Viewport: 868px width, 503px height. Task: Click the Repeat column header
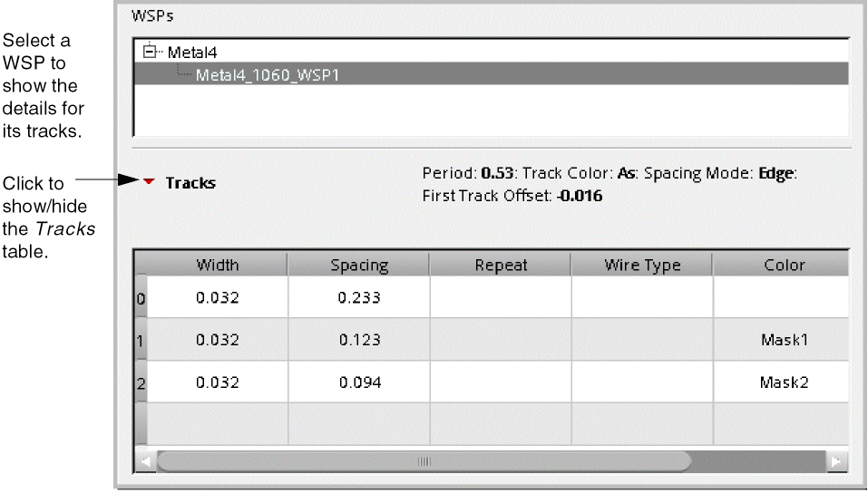[x=501, y=266]
